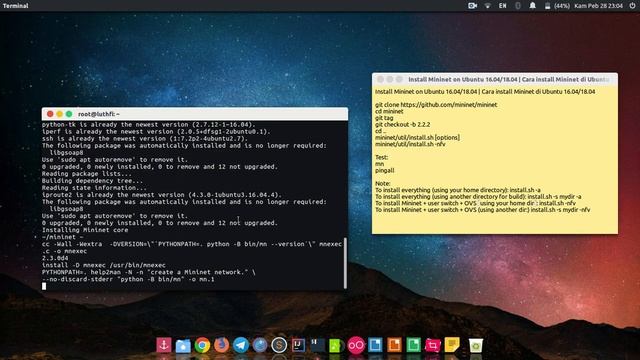Click terminal line starting 'cc -Wall -Wextra'

[192, 244]
